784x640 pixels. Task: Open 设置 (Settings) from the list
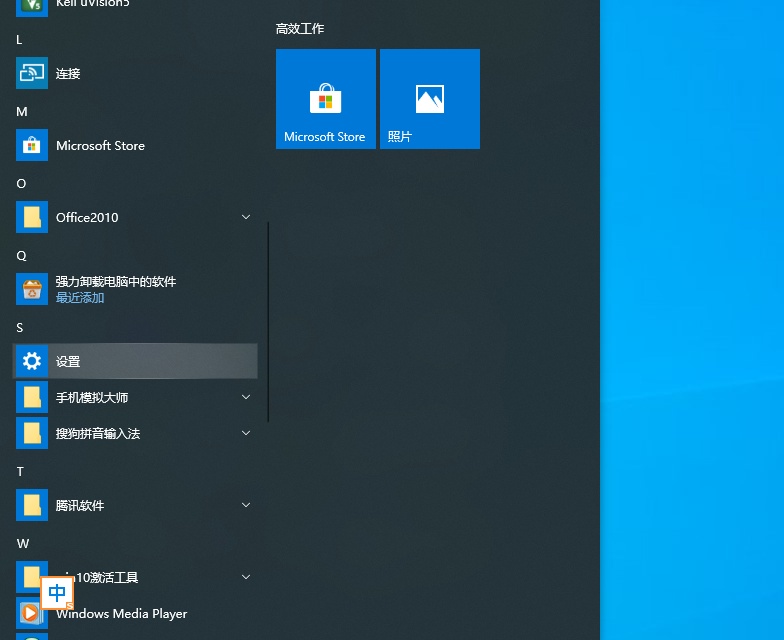pos(135,361)
